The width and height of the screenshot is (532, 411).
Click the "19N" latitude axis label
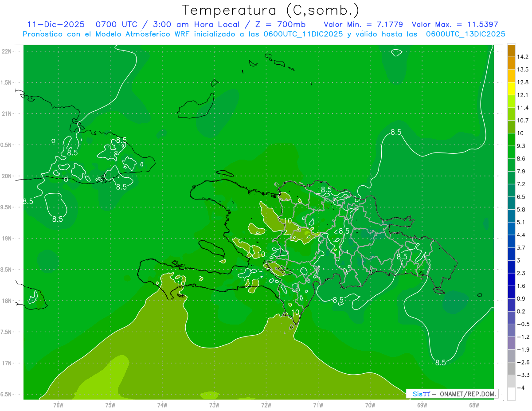click(x=7, y=239)
